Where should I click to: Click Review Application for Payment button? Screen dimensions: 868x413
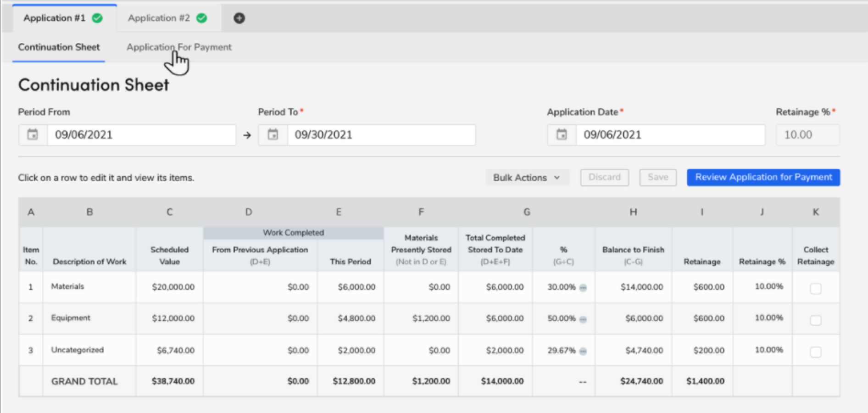tap(763, 177)
